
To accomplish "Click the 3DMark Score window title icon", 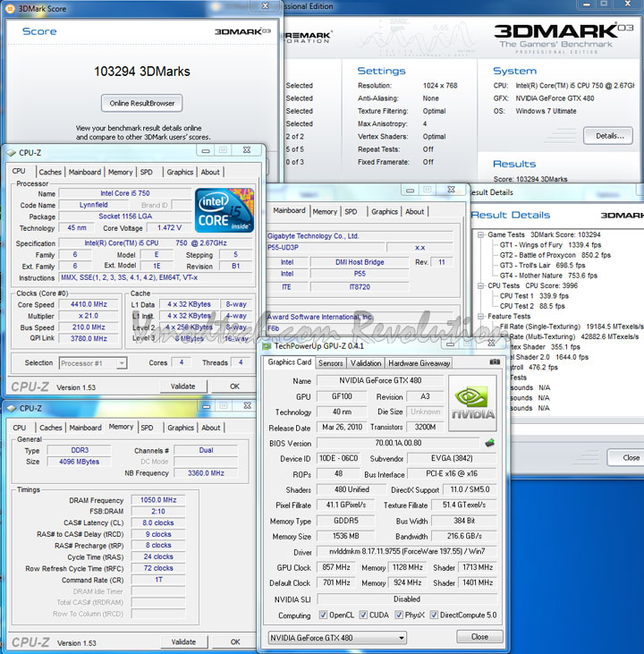I will (x=11, y=8).
